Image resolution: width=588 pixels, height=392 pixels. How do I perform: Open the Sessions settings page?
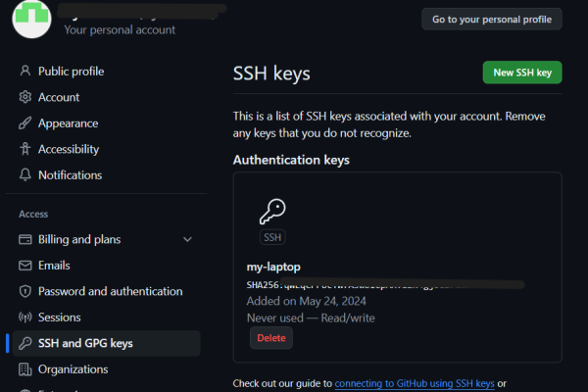pos(62,318)
